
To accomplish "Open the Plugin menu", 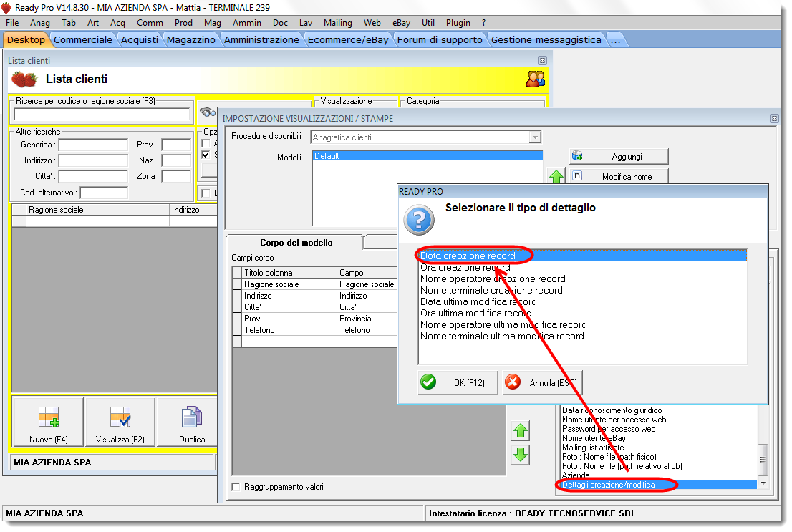I will pos(458,23).
